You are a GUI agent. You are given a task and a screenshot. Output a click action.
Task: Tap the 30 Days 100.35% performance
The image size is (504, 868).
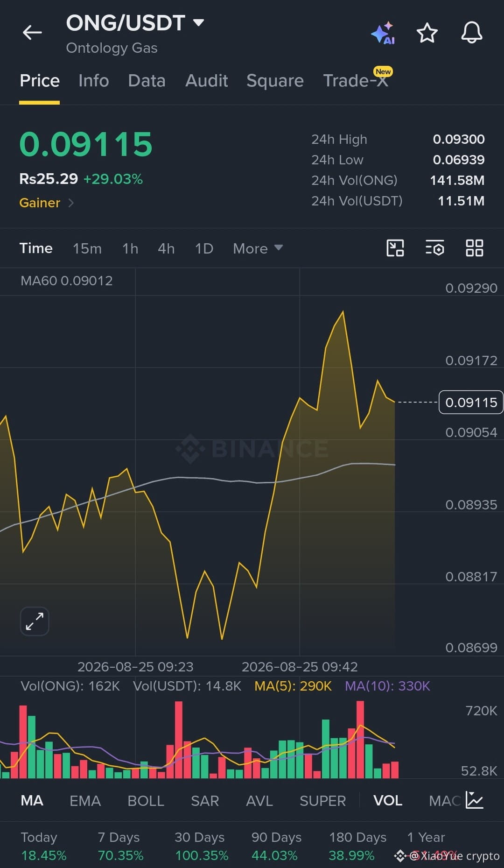[202, 846]
